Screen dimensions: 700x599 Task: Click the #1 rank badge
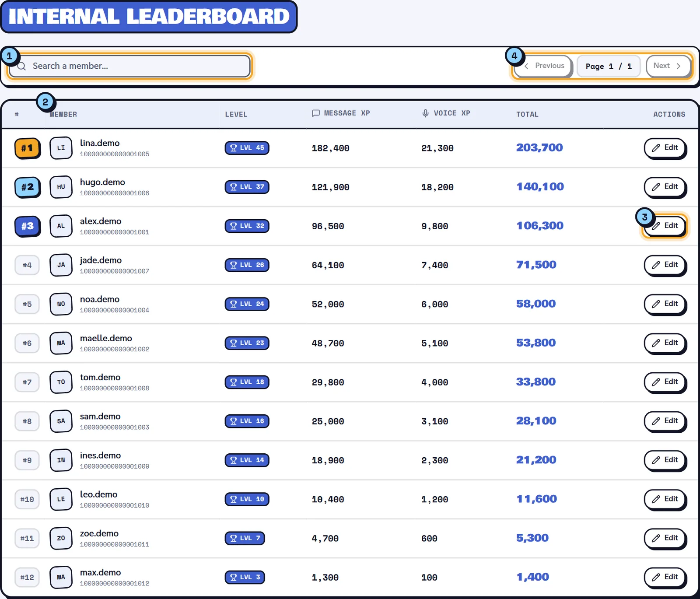(x=27, y=148)
